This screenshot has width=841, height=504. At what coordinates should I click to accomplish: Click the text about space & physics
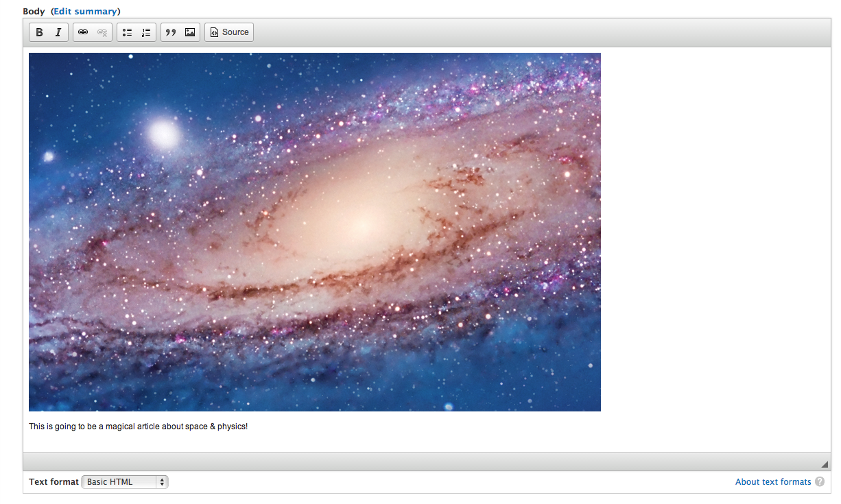pos(138,427)
